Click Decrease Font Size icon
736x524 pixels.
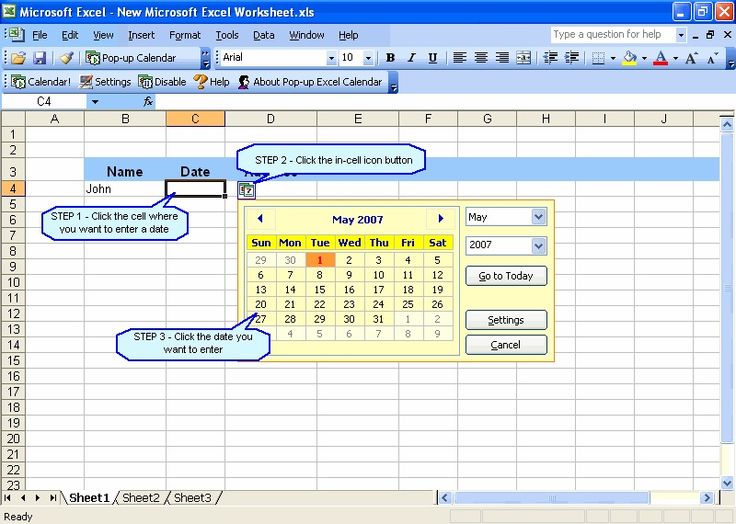coord(713,58)
